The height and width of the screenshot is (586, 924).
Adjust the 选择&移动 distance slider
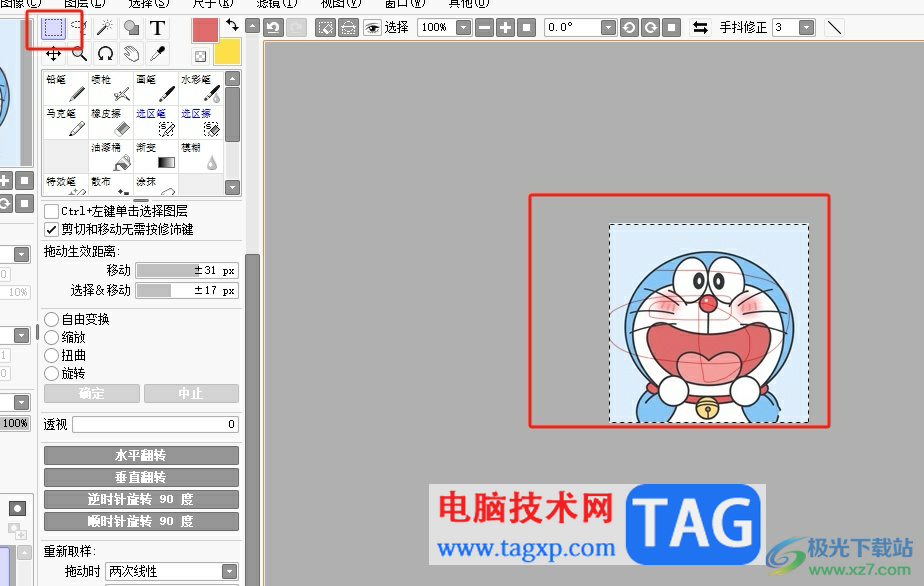pos(187,291)
